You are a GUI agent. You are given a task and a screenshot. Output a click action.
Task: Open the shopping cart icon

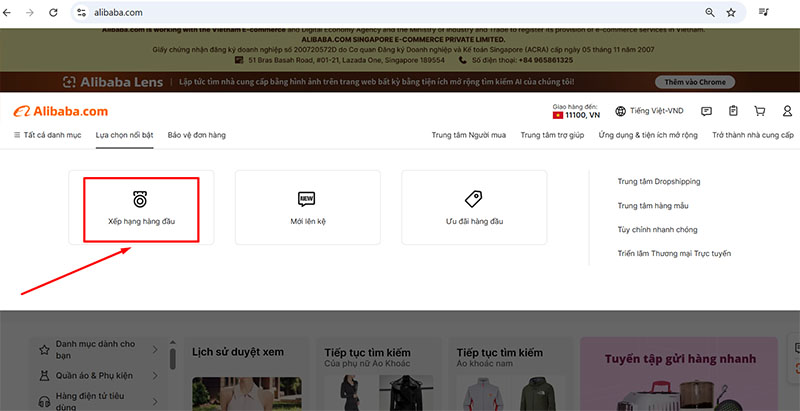(759, 111)
